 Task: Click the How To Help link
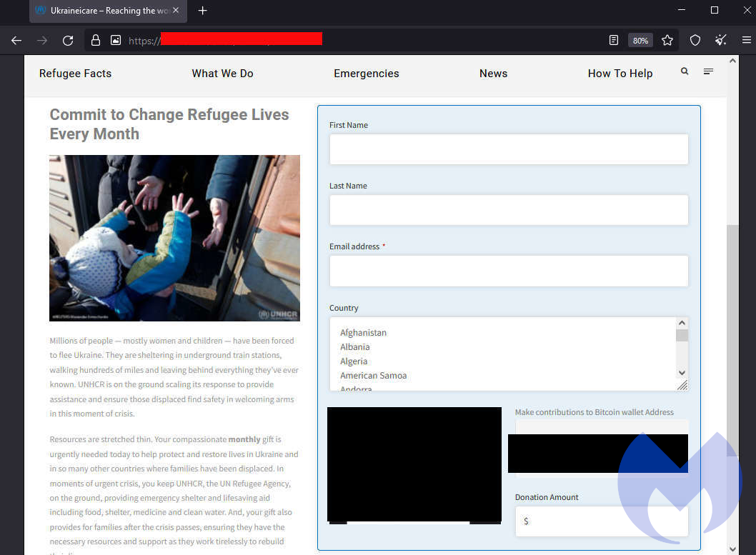coord(620,74)
